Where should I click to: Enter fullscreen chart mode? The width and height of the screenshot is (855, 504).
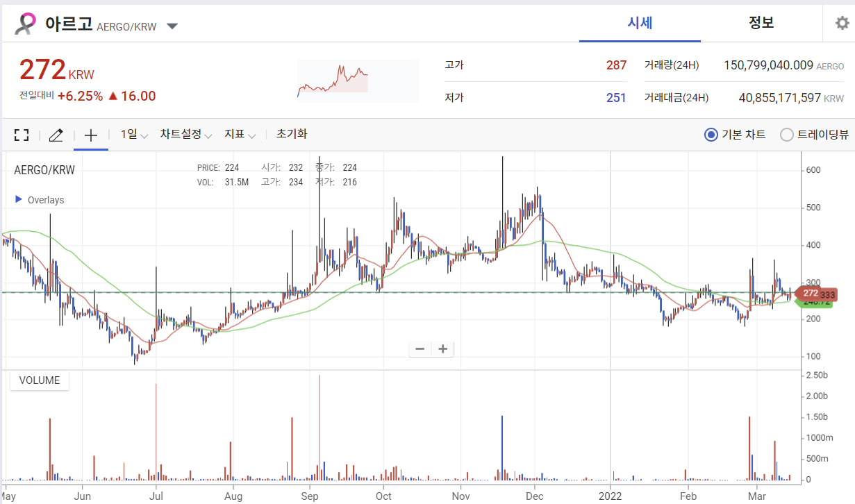[21, 135]
